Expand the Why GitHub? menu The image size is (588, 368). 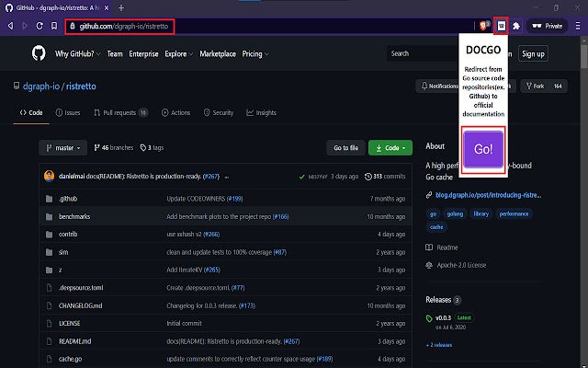coord(78,54)
